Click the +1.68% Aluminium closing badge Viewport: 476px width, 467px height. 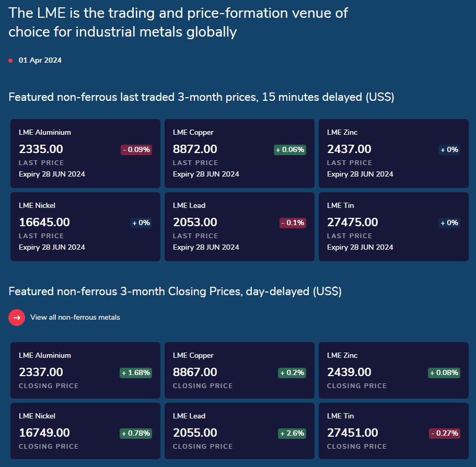(136, 372)
